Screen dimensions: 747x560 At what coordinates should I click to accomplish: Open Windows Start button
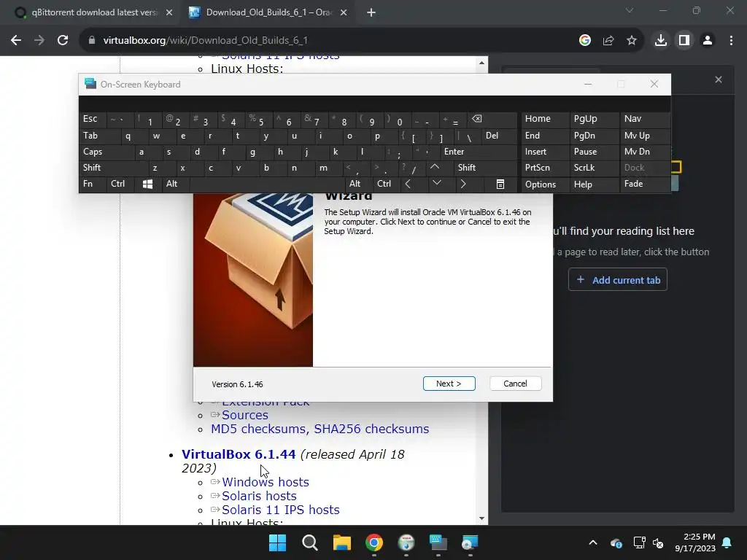277,542
